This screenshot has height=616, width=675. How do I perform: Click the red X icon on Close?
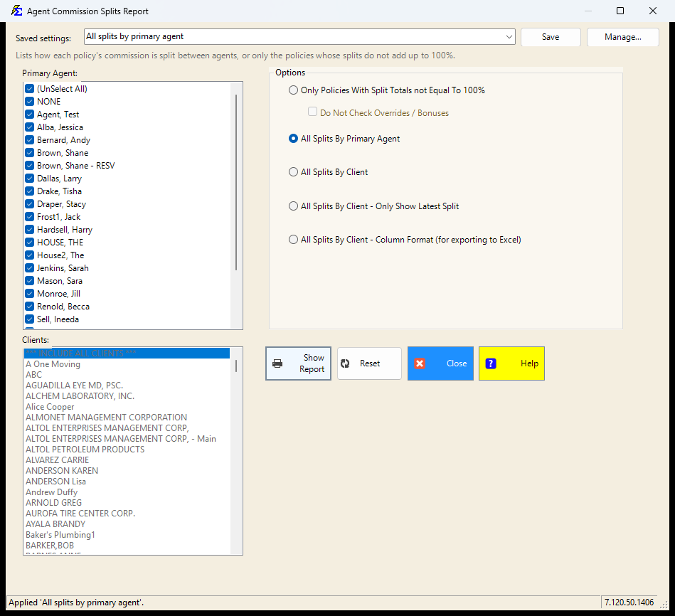[420, 363]
